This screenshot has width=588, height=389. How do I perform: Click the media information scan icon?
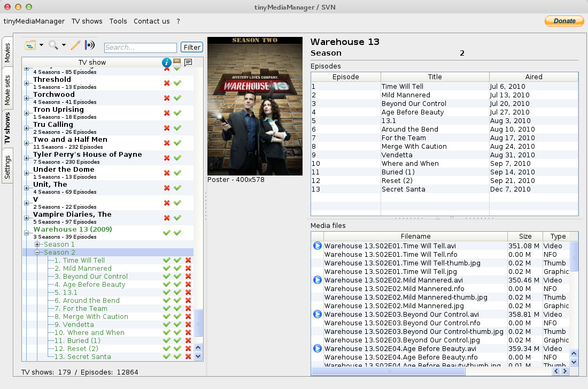90,45
